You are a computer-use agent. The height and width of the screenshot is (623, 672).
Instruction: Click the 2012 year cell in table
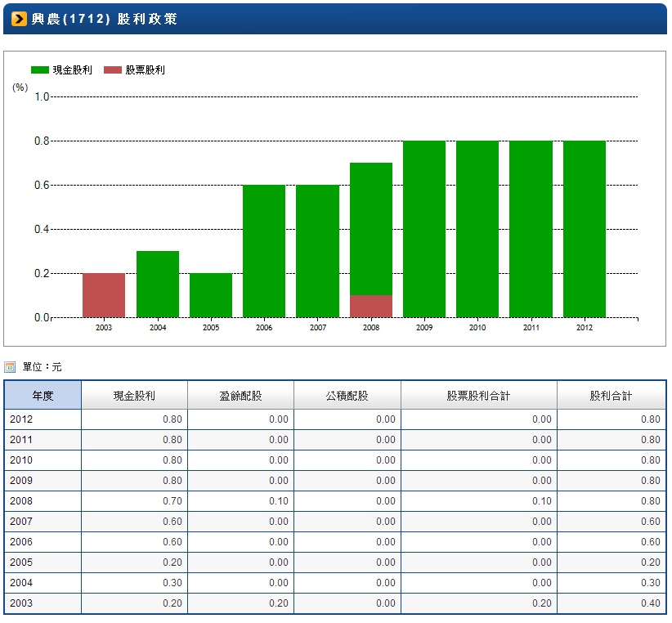click(x=43, y=419)
